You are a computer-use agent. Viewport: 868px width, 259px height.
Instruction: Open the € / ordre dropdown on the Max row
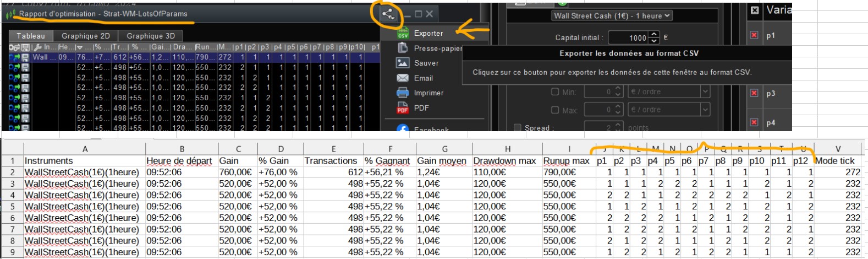[x=669, y=110]
